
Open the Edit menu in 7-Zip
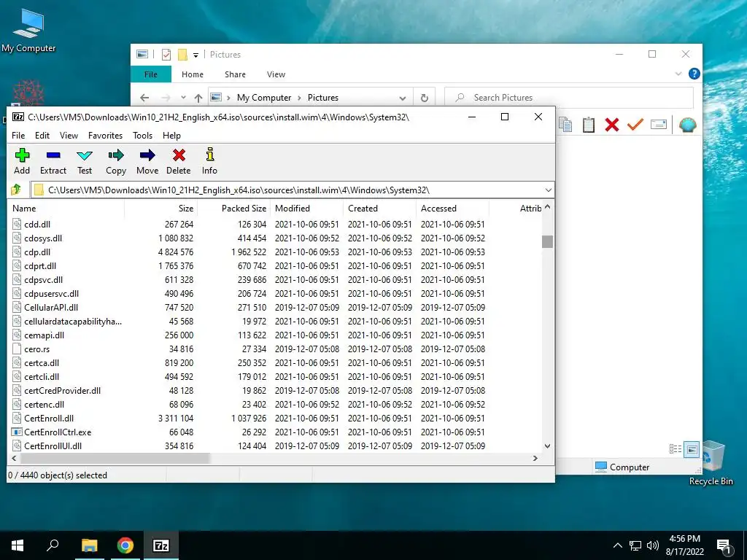point(42,136)
